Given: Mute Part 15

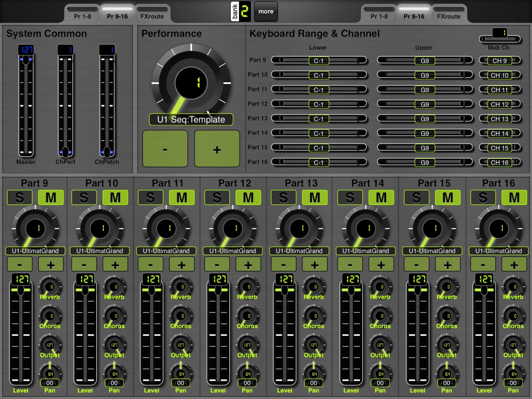Looking at the screenshot, I should point(448,197).
